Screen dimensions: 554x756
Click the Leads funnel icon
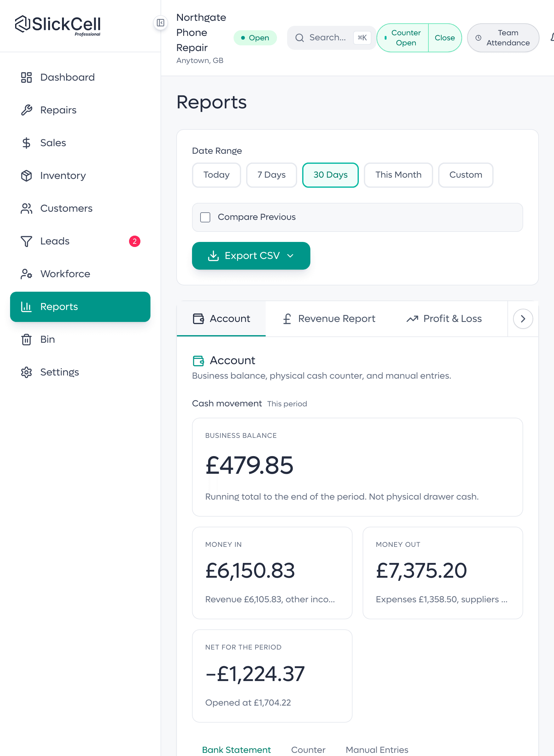(26, 241)
